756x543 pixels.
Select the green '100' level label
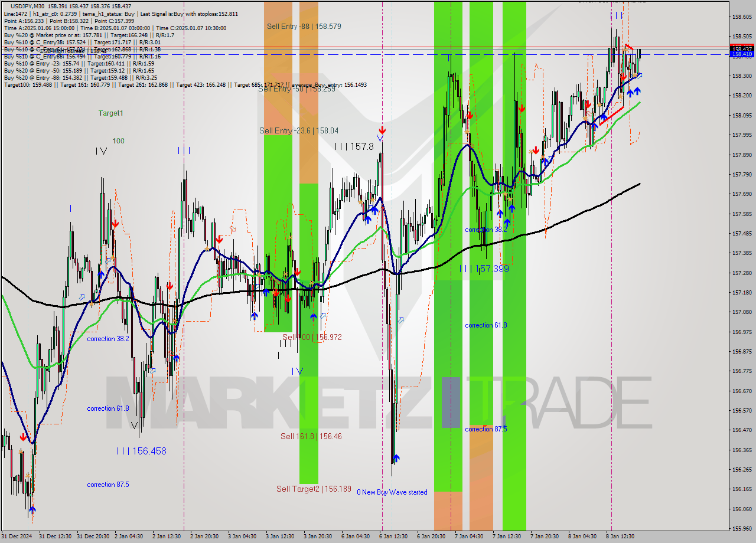point(119,140)
